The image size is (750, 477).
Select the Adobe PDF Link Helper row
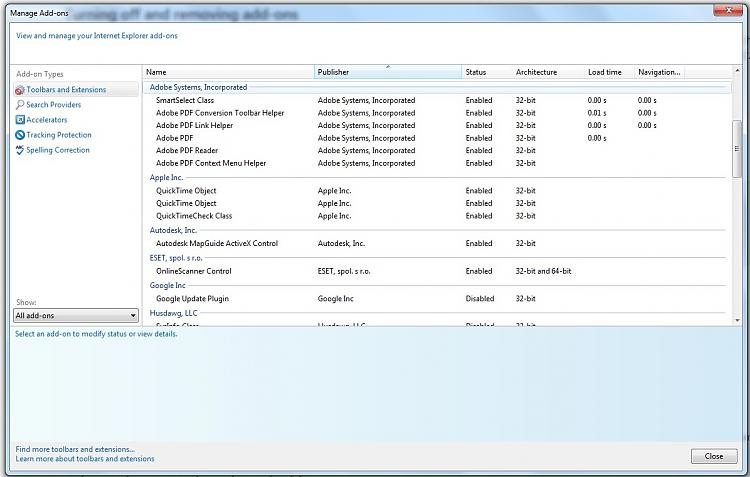[438, 125]
